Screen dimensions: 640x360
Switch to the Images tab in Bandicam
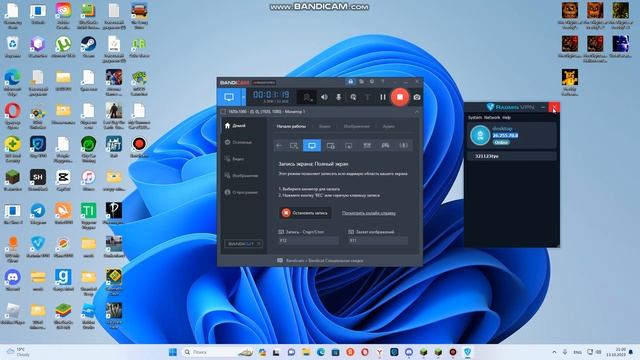pyautogui.click(x=356, y=127)
